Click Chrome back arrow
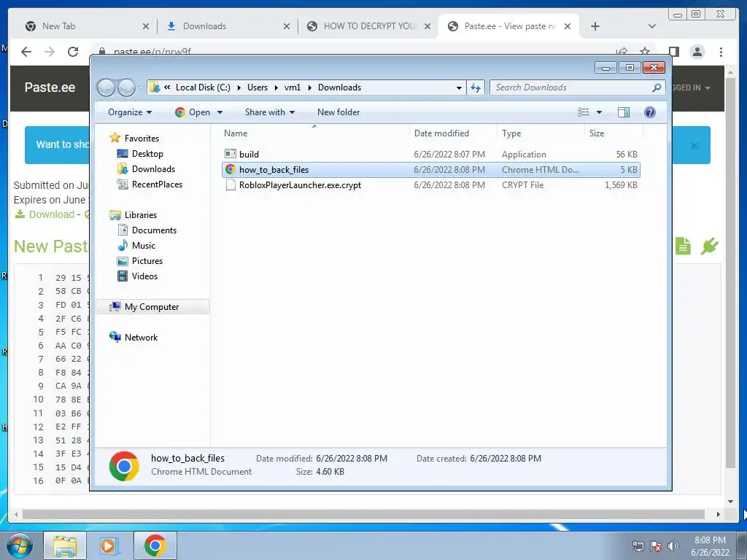 click(26, 52)
